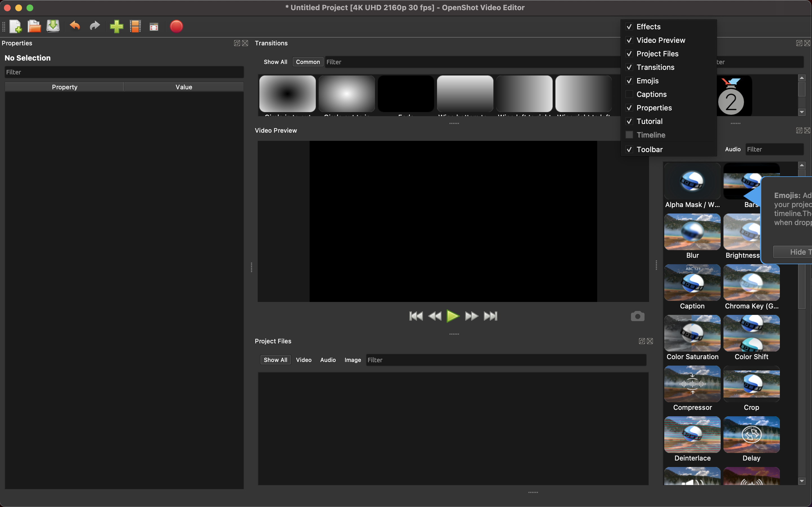
Task: Undo the last action
Action: (74, 26)
